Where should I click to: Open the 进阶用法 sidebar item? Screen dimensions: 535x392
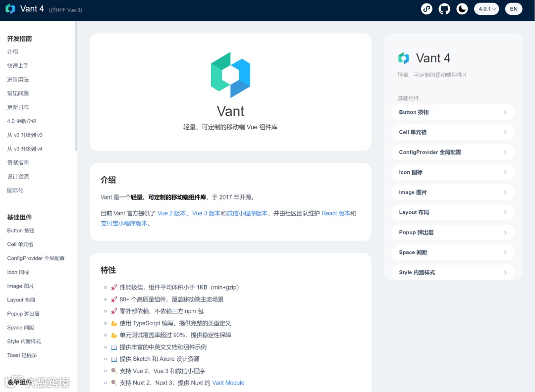pos(18,79)
